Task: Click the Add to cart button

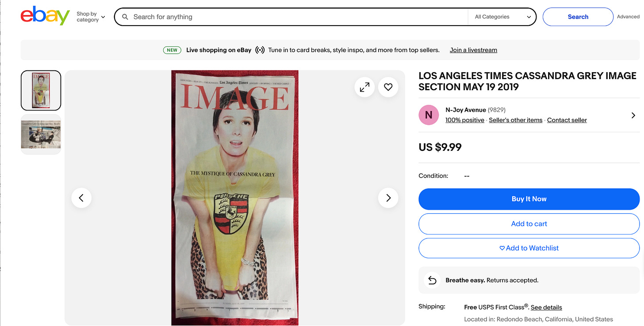Action: [529, 224]
